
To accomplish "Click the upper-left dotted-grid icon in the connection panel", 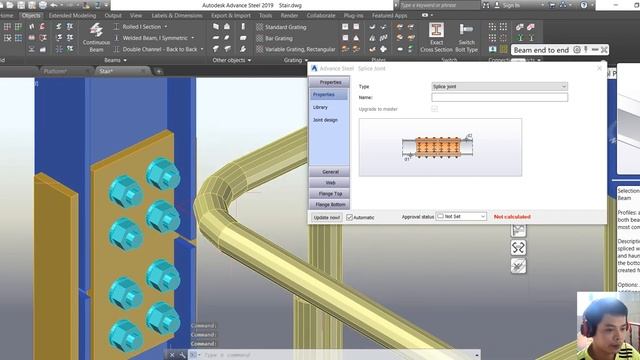I will (492, 27).
